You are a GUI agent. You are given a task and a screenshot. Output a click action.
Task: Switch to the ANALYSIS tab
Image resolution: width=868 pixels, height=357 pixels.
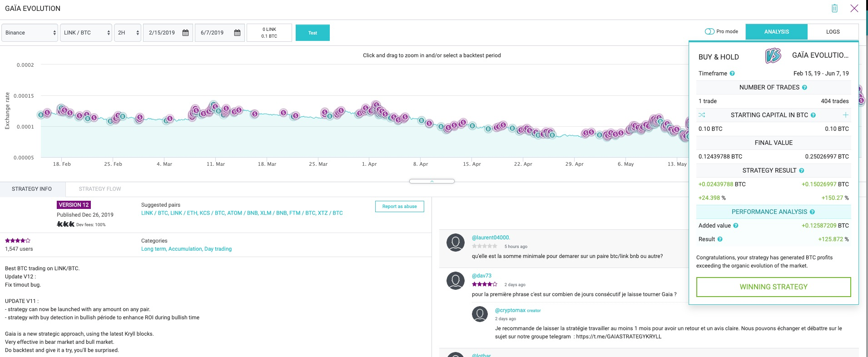(x=777, y=32)
